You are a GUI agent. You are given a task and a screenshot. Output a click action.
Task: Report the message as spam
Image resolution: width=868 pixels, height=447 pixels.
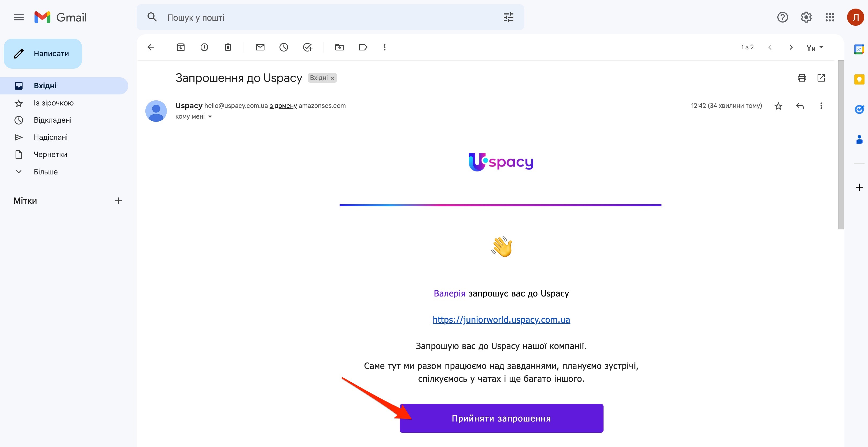(x=204, y=47)
